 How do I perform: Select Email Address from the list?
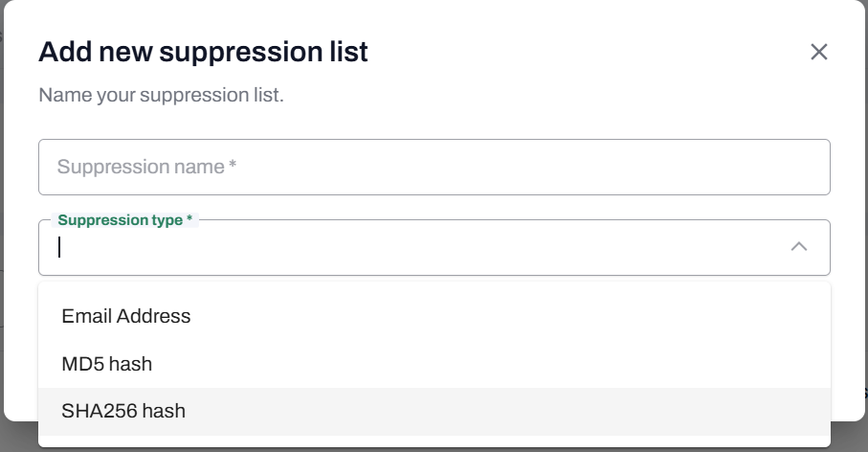tap(126, 316)
